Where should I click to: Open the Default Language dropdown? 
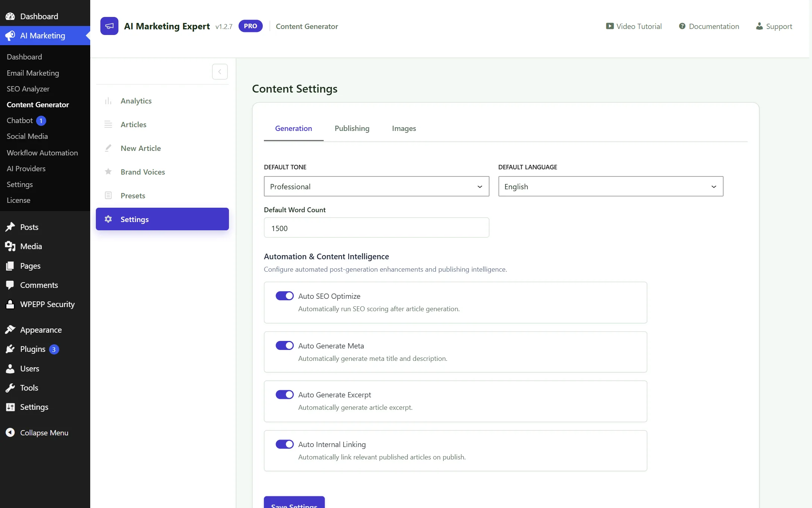611,186
